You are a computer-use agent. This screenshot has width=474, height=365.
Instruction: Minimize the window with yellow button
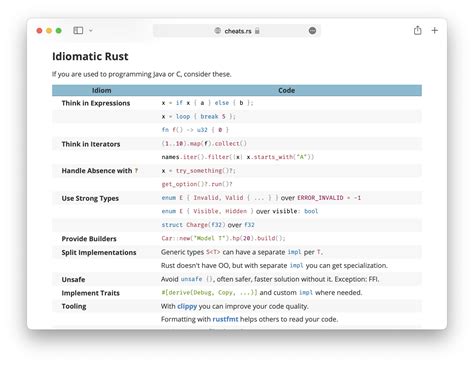[x=49, y=31]
